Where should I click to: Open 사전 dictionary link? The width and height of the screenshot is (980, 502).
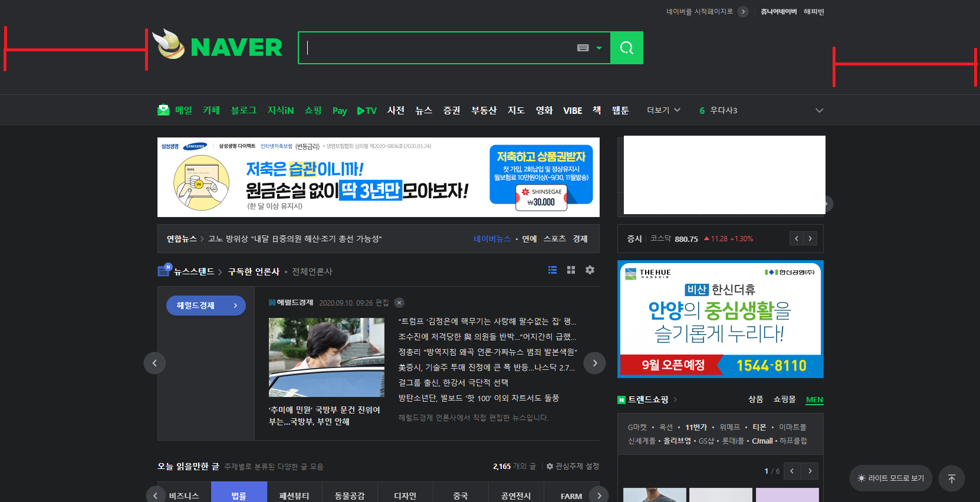click(x=396, y=110)
